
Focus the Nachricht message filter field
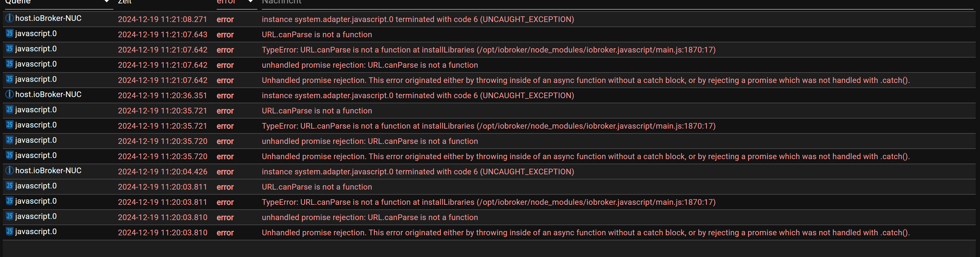[609, 2]
